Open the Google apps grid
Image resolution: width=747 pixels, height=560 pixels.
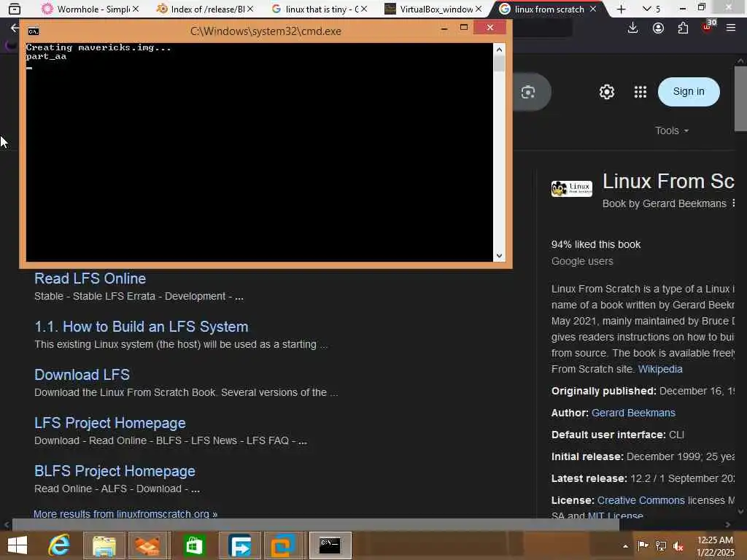(640, 92)
